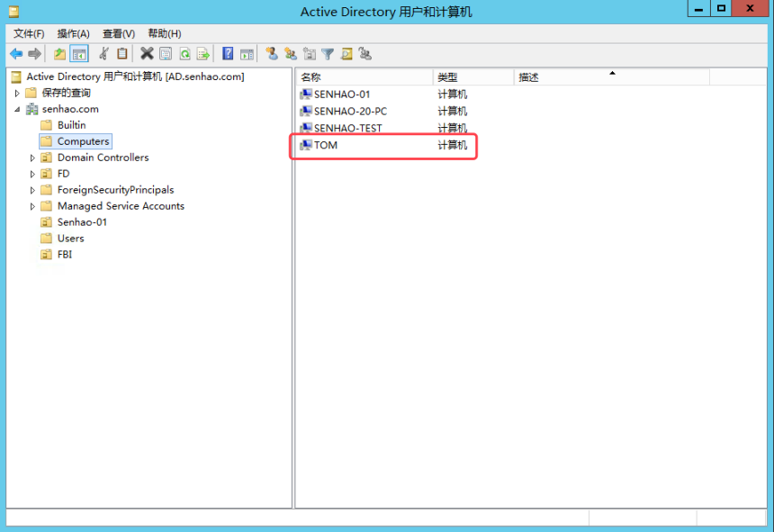Click the Paste clipboard icon
Image resolution: width=774 pixels, height=532 pixels.
[121, 53]
